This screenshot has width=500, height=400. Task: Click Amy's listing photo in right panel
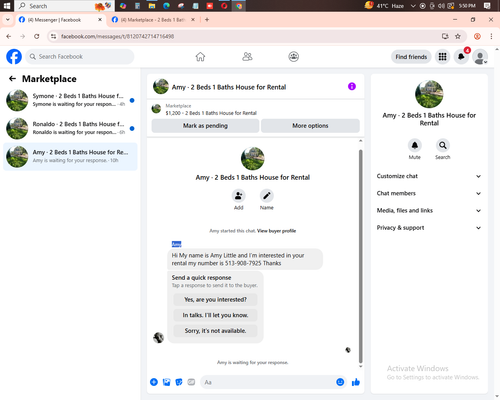pyautogui.click(x=429, y=94)
